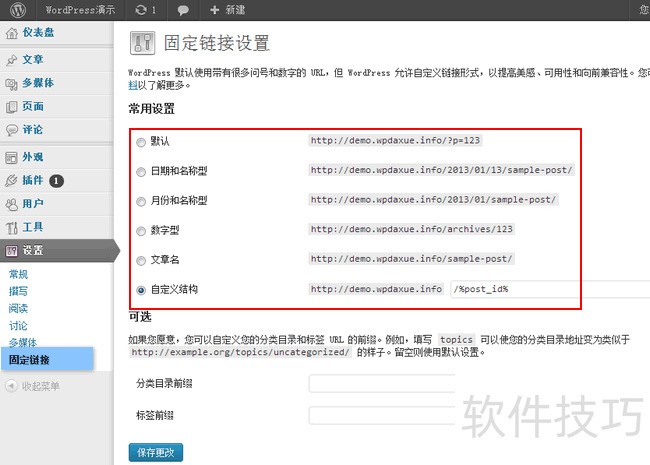Collapse the sidebar with 收起菜单
The image size is (650, 465).
tap(41, 386)
